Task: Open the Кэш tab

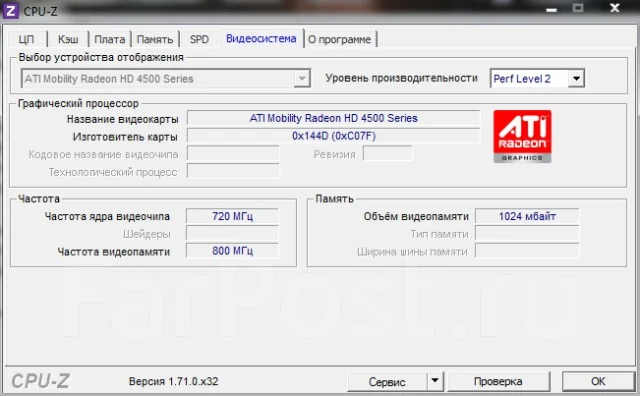Action: tap(68, 39)
